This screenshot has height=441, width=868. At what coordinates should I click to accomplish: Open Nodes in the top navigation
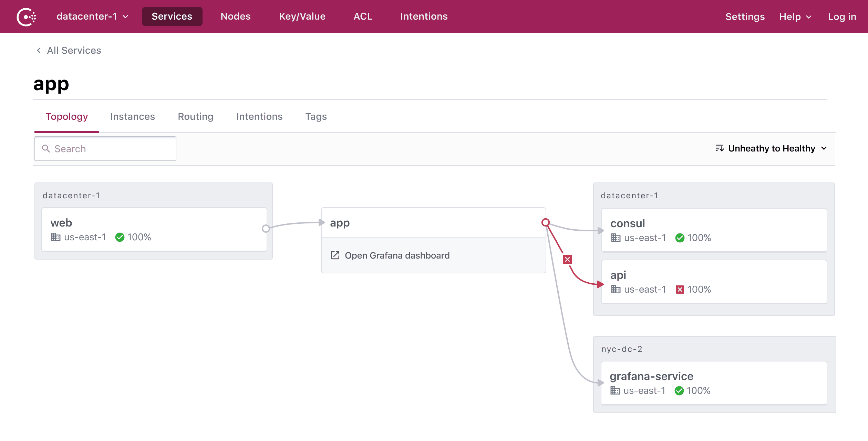coord(235,17)
